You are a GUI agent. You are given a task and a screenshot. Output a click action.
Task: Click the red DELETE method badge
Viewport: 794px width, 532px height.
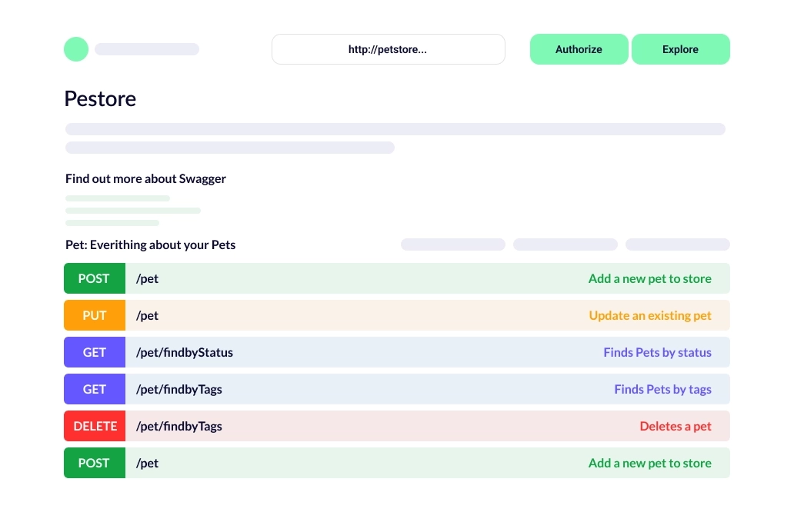click(x=95, y=426)
